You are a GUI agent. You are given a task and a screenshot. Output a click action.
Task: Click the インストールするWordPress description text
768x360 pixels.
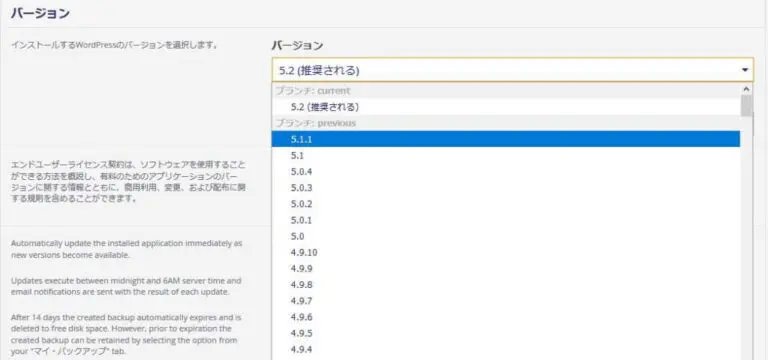(x=114, y=45)
